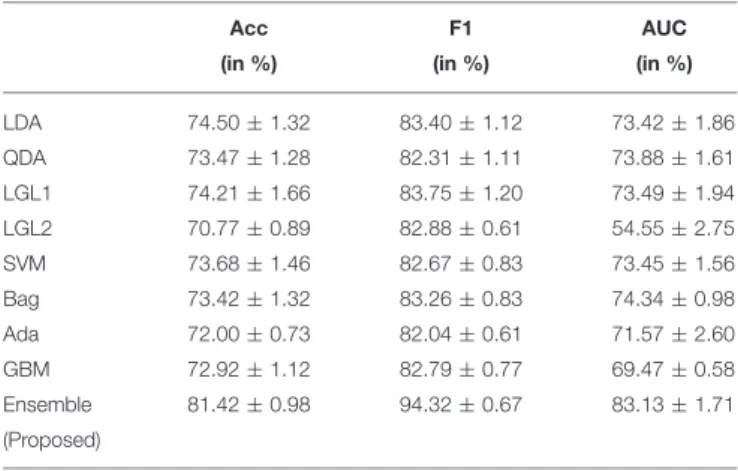Screen dimensions: 738x471
Task: Click LDA accuracy value 74.50 ± 1.32
Action: 249,123
